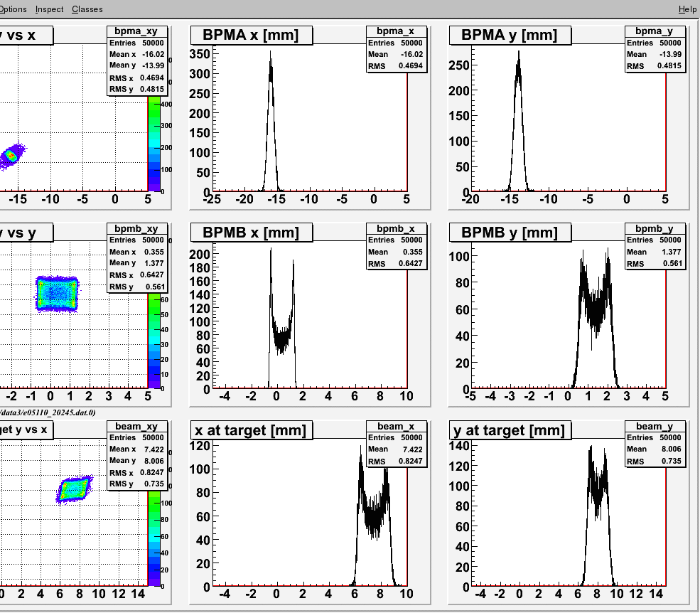Screen dimensions: 700x613
Task: Click Mean y 8.006 in beam_xy box
Action: [136, 460]
